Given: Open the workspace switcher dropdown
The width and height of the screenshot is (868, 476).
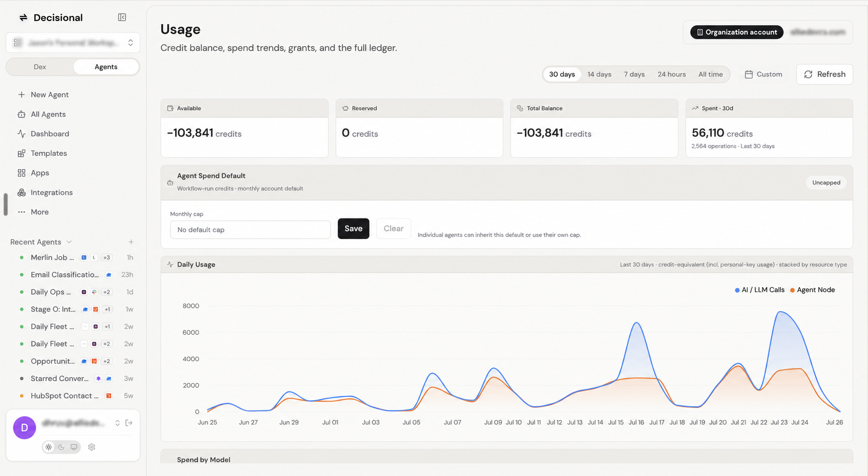Looking at the screenshot, I should [x=73, y=43].
